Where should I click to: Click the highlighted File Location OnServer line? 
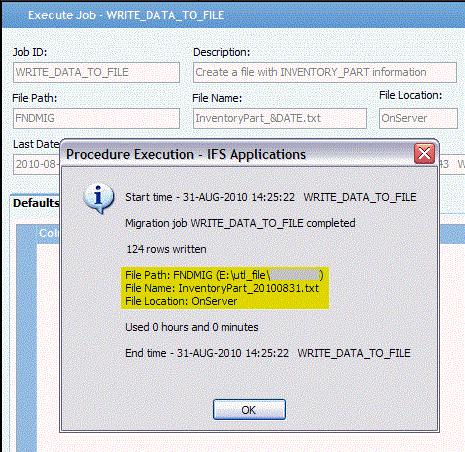[181, 301]
